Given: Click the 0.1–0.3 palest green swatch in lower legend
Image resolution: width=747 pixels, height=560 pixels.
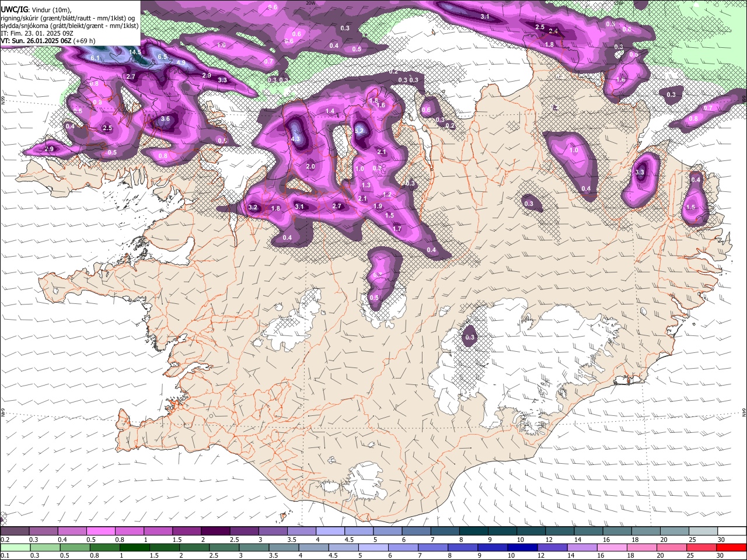Looking at the screenshot, I should (x=15, y=548).
